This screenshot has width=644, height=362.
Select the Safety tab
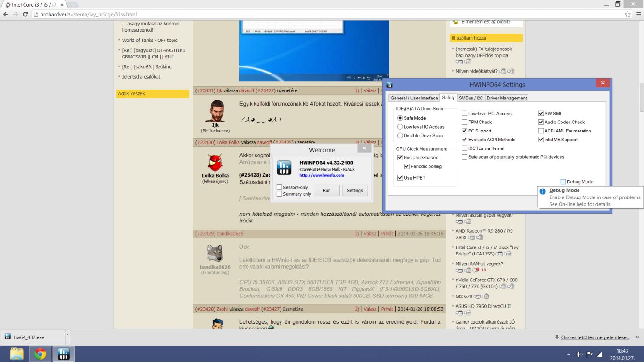(x=448, y=98)
